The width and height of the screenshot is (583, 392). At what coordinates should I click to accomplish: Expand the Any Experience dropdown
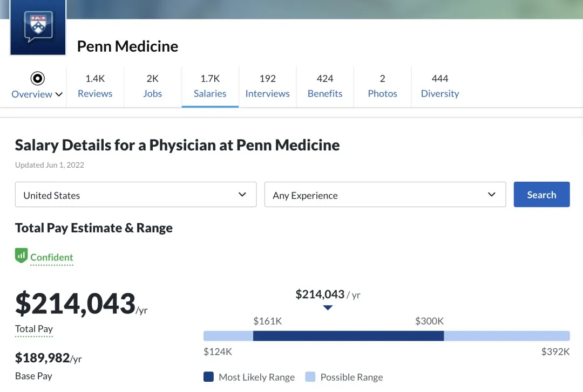pos(385,195)
